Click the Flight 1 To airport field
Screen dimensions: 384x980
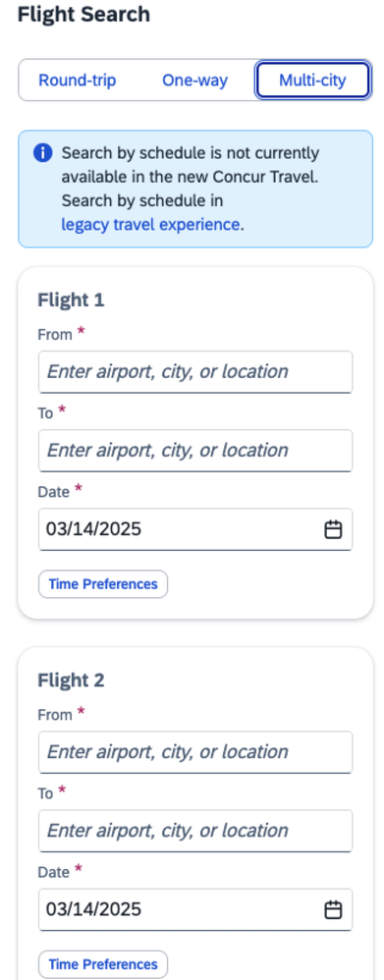[x=195, y=451]
